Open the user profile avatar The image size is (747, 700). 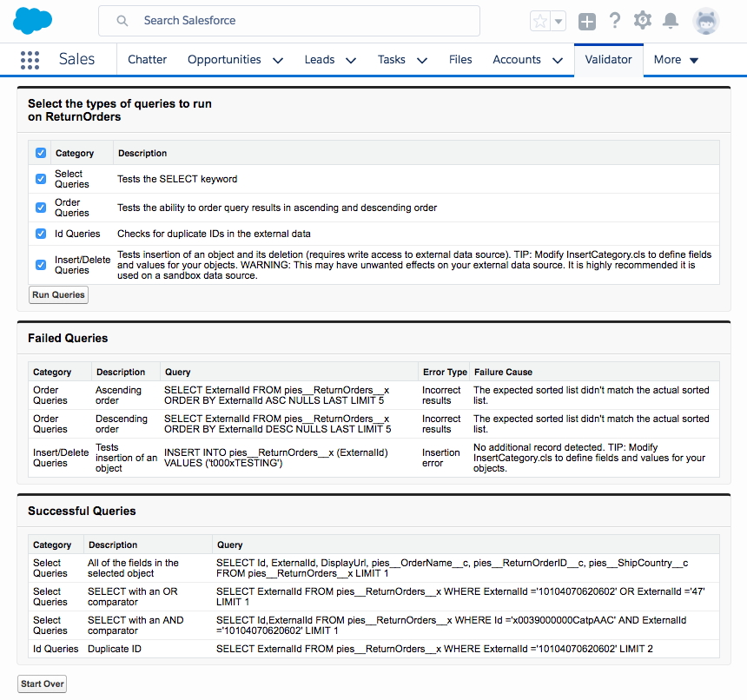pos(706,21)
